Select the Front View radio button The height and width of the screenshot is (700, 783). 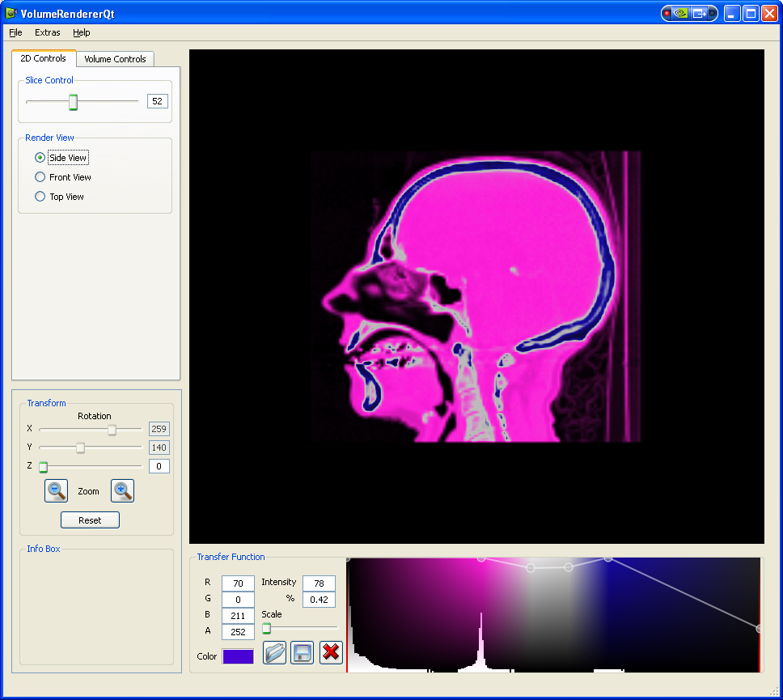40,177
